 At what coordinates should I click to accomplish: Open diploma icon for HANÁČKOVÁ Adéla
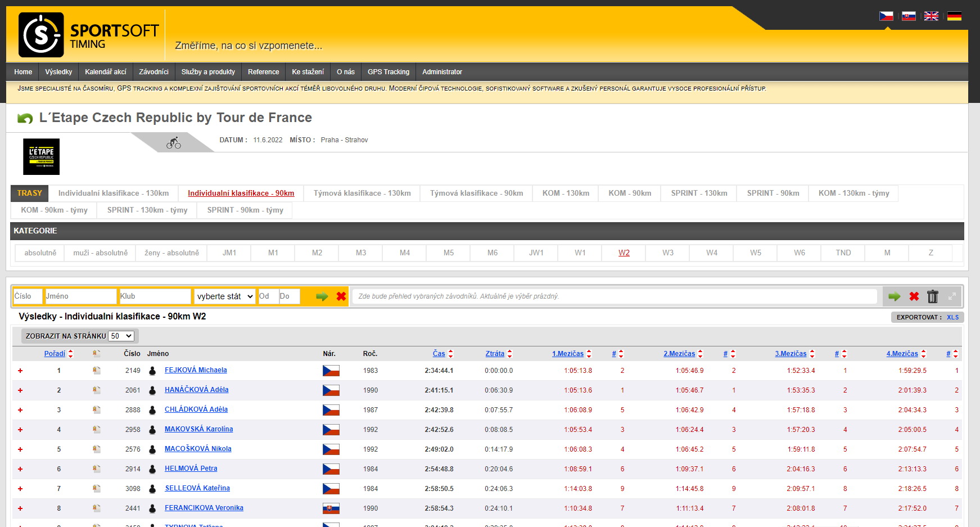click(x=97, y=390)
